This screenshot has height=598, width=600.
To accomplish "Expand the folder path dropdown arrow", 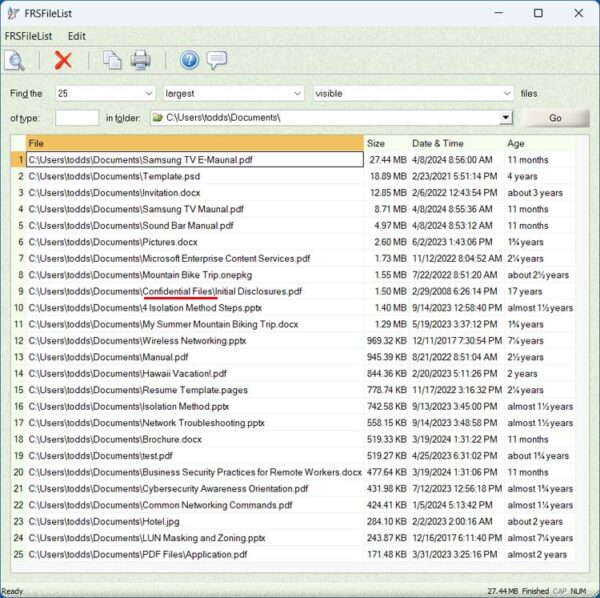I will 506,118.
